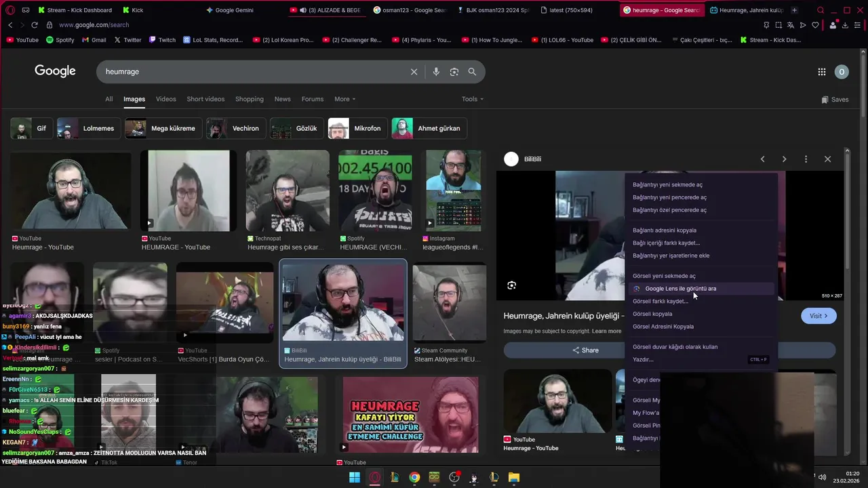Close the image preview panel

[x=827, y=159]
